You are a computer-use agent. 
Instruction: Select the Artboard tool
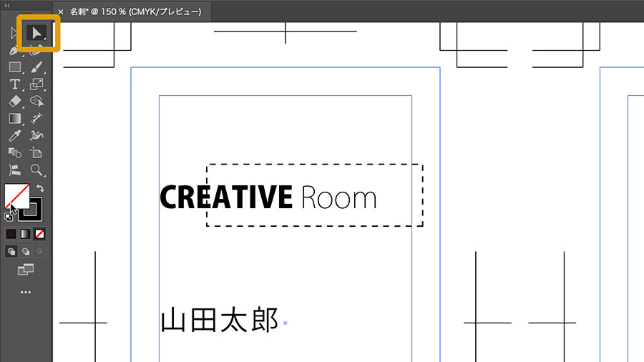point(36,153)
